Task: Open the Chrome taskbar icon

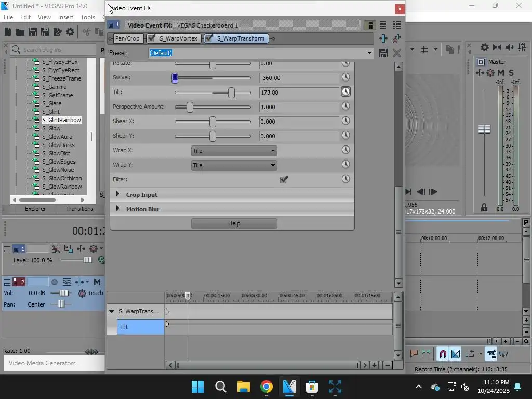Action: click(267, 387)
